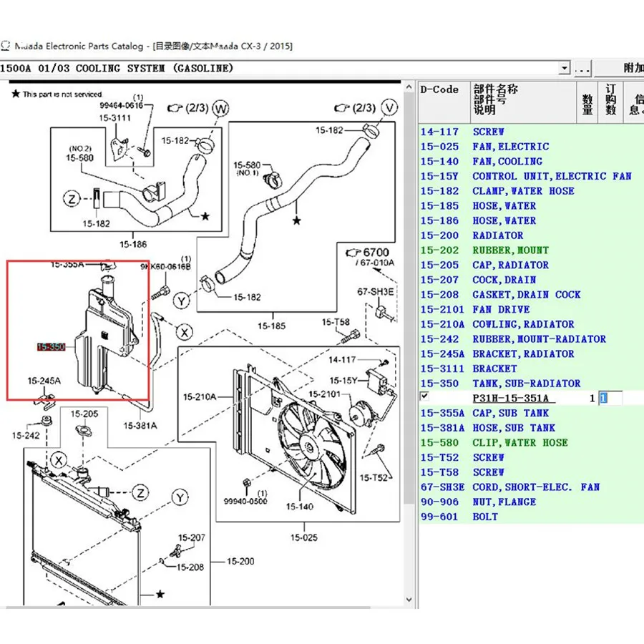Image resolution: width=644 pixels, height=644 pixels.
Task: Select the 15-242 RUBBER, MOUNT-RADIATOR row
Action: point(531,339)
